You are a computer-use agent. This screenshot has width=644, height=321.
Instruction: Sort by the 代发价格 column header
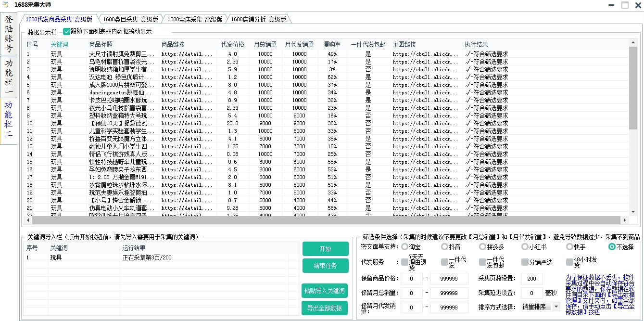pos(233,44)
